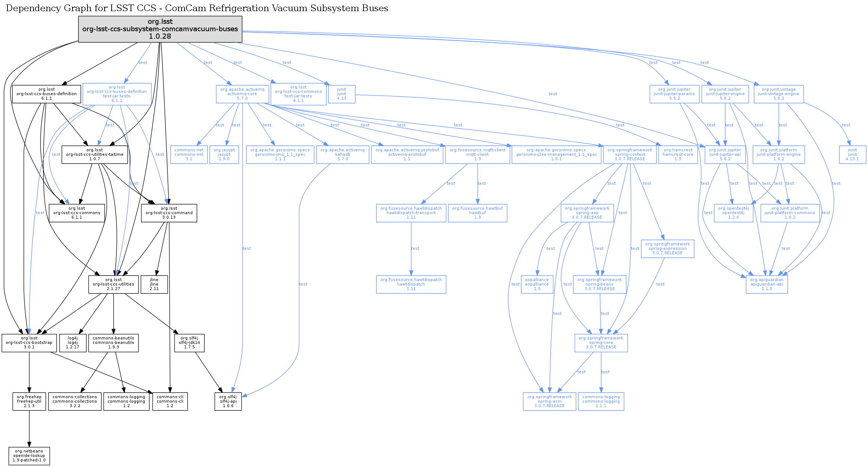This screenshot has height=467, width=868.
Task: Click the opentest4j 1.2.0 node
Action: click(x=733, y=213)
